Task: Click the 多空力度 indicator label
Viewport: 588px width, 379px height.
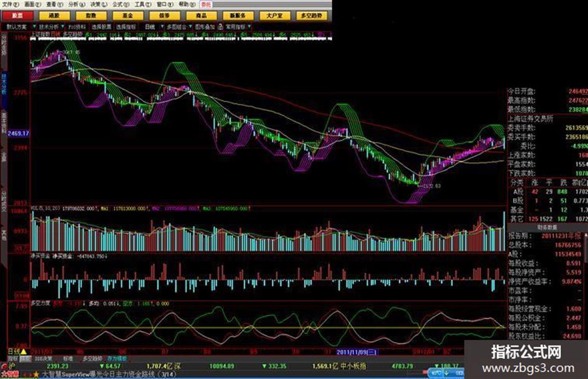Action: tap(40, 303)
